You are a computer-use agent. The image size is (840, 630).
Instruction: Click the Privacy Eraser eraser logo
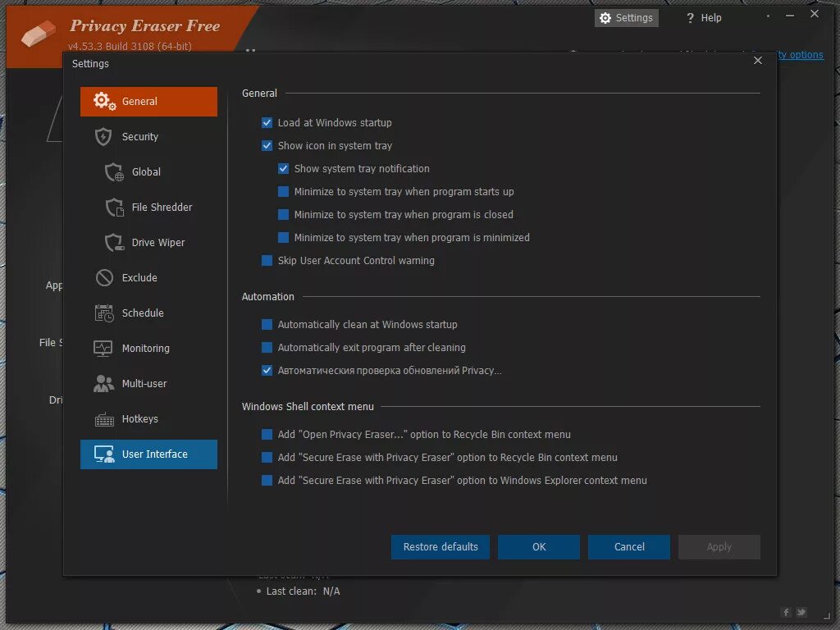pos(38,33)
